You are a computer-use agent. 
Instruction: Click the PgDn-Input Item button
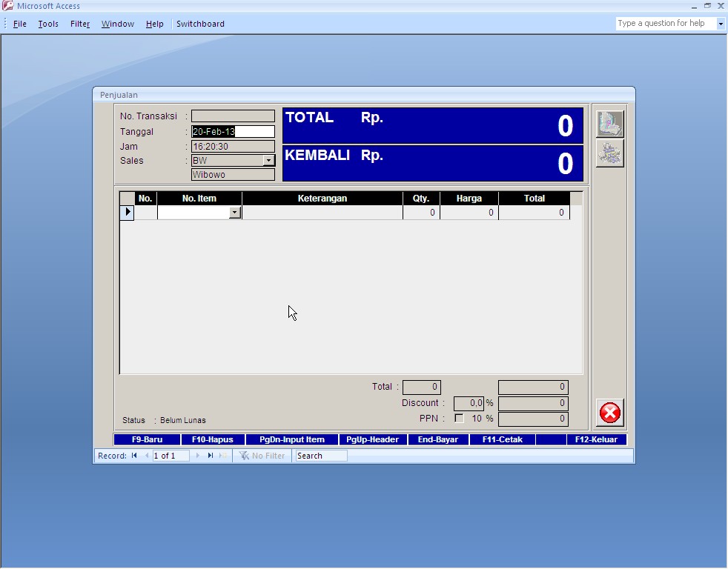tap(292, 439)
